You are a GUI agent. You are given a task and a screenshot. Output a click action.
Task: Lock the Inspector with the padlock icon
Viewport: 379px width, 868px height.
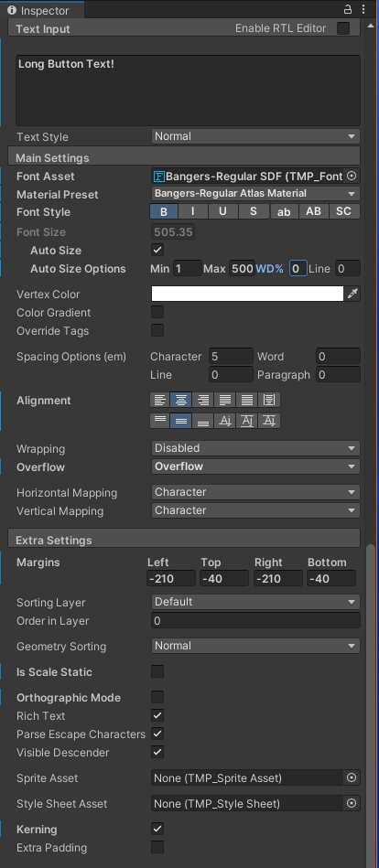point(348,9)
